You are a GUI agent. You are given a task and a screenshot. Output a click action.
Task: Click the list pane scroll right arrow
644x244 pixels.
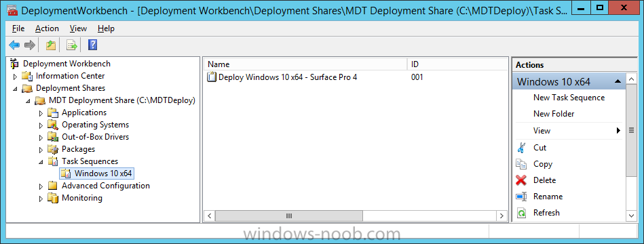pos(501,216)
